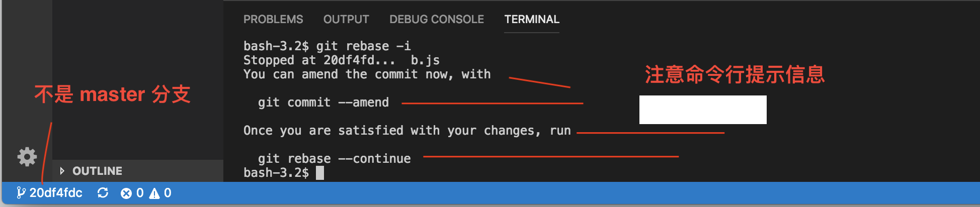Click the git branch icon in status bar
The height and width of the screenshot is (207, 980).
point(20,193)
